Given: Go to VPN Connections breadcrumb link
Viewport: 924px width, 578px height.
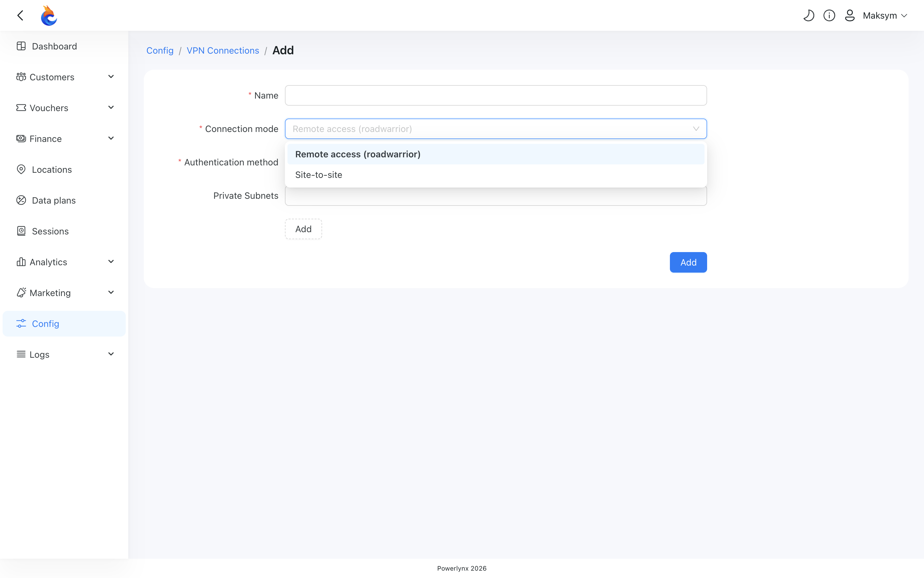Looking at the screenshot, I should point(223,50).
